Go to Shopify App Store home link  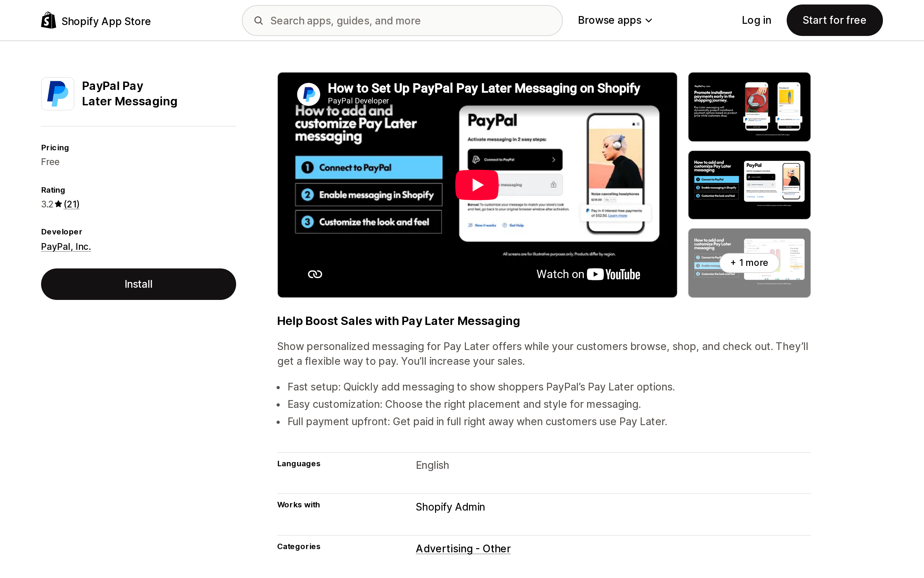(x=96, y=21)
